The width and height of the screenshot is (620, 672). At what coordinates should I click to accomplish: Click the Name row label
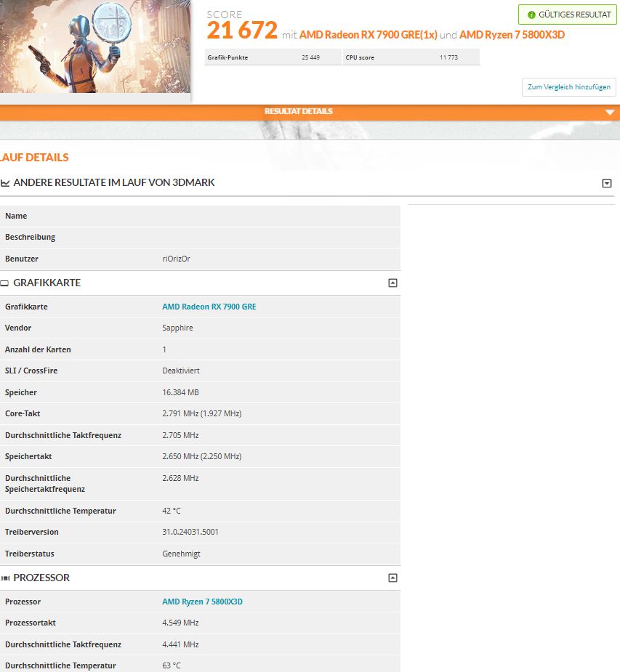pos(16,216)
